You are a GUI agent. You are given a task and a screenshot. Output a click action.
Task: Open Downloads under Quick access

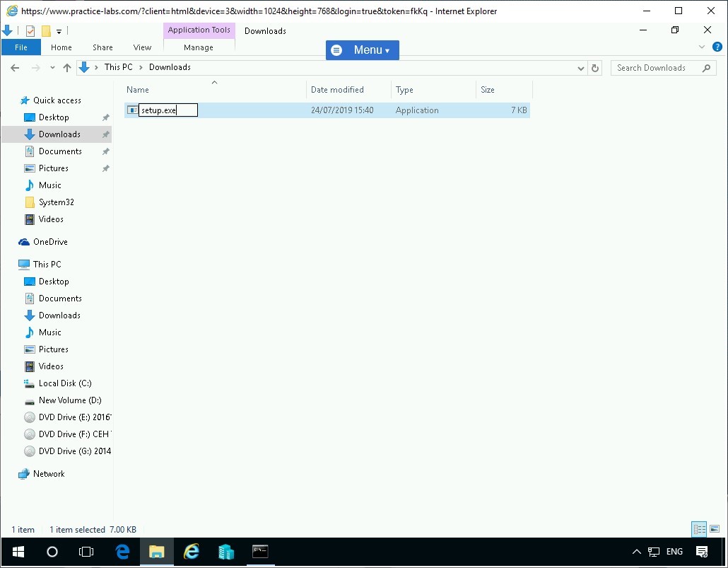[x=59, y=134]
